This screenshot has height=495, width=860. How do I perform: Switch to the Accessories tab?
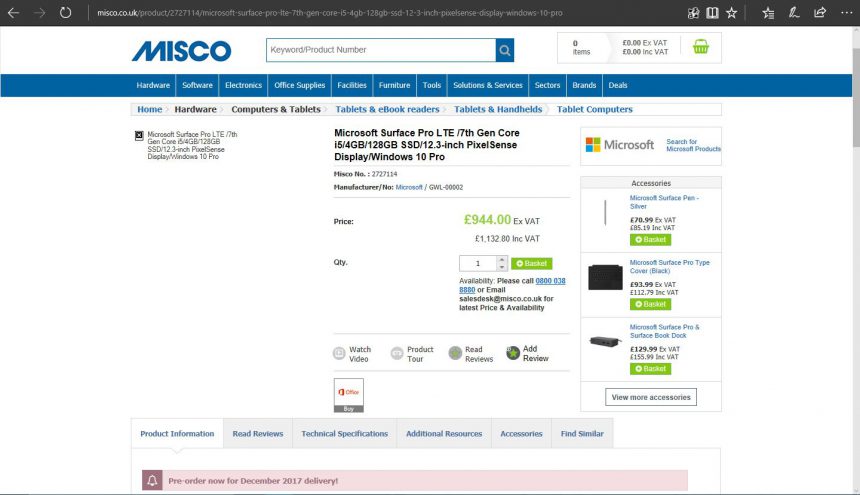point(521,434)
